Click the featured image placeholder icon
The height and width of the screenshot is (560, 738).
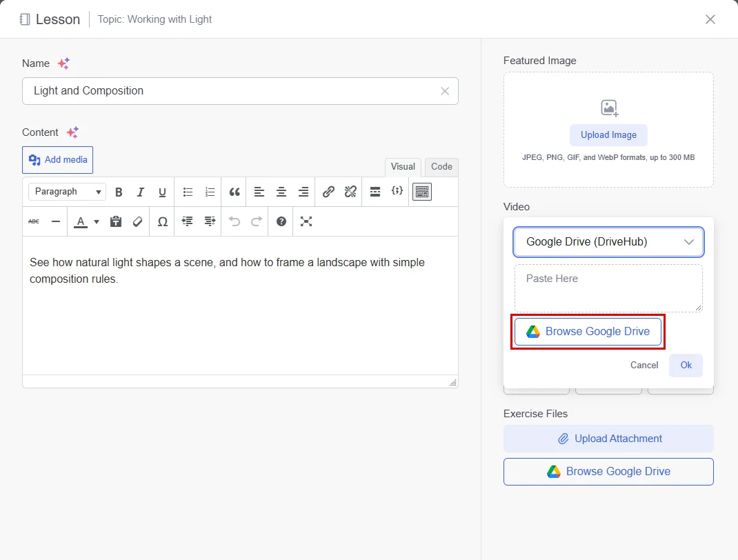tap(609, 108)
